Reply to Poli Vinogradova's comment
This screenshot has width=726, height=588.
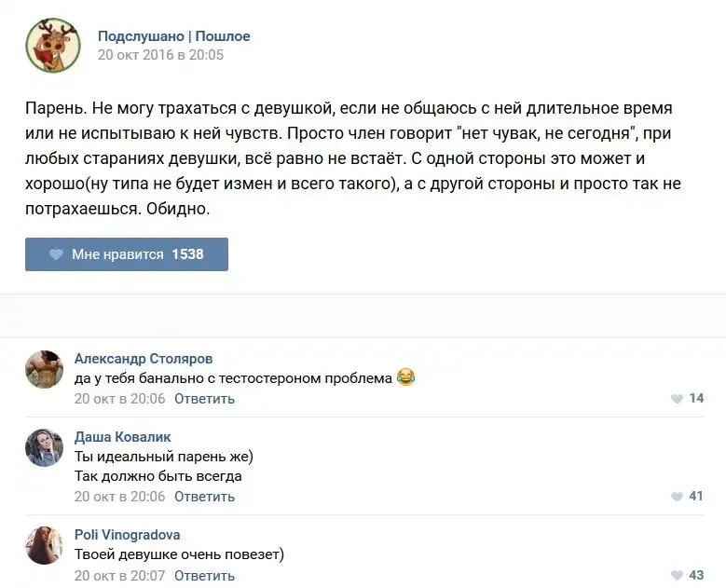(x=204, y=576)
